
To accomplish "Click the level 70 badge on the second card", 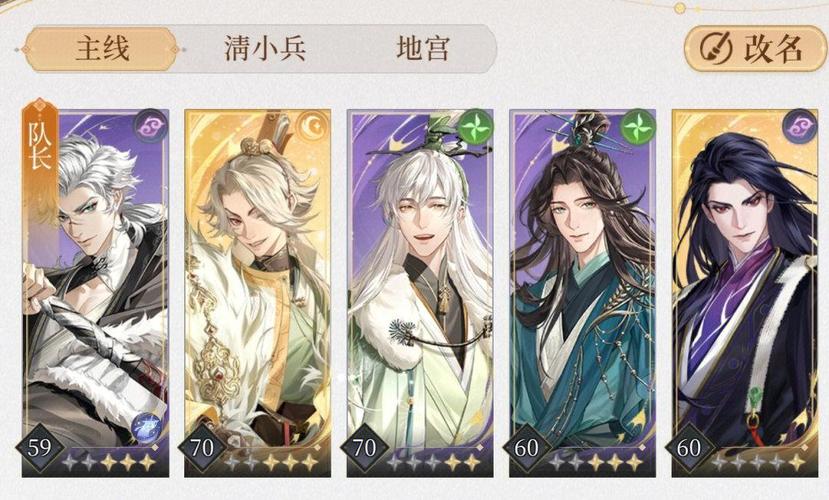I will click(201, 448).
